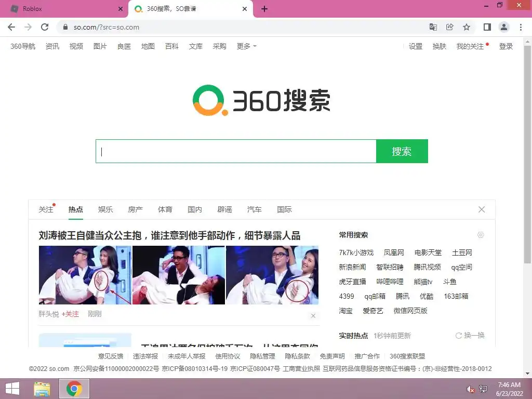Switch to the Roblox tab
Viewport: 532px width, 399px height.
tap(64, 9)
